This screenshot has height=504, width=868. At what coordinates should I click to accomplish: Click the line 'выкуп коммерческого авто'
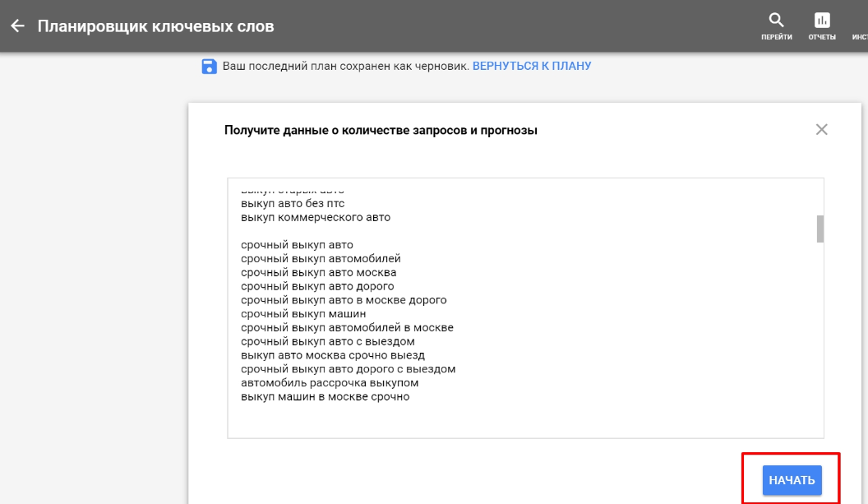point(316,217)
